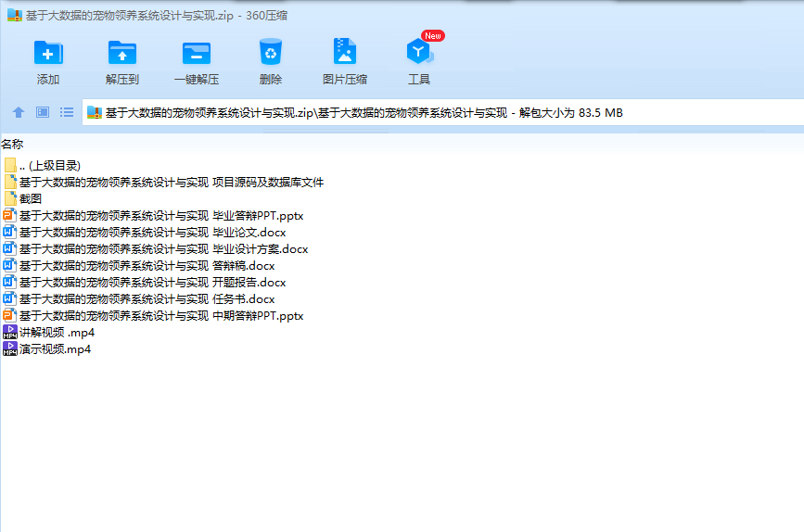Select the 中期答辩PPT.pptx file name
Image resolution: width=804 pixels, height=532 pixels.
point(161,316)
